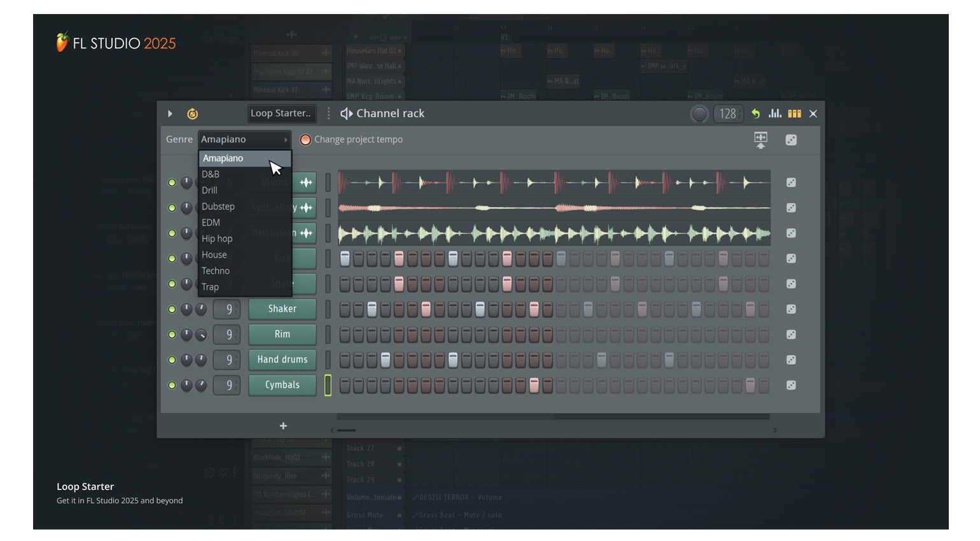
Task: Adjust the large tempo knob in the title bar
Action: [699, 113]
